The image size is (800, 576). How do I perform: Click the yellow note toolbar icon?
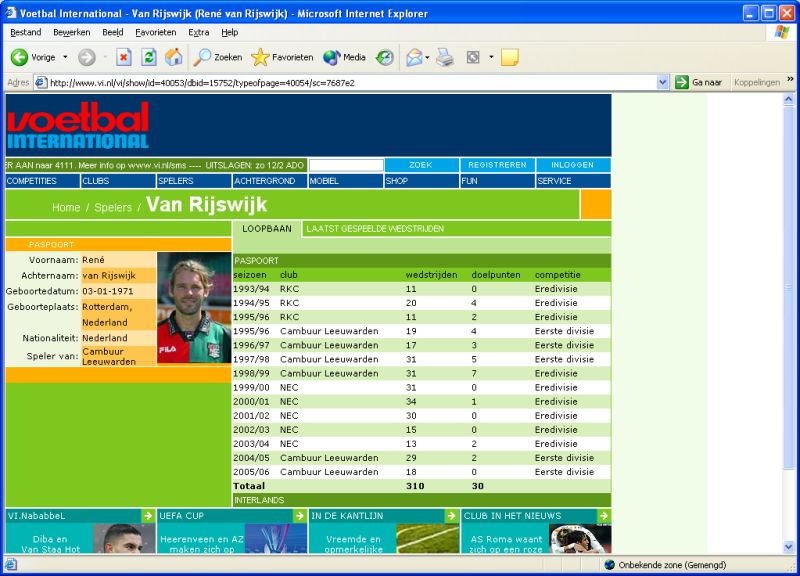click(x=510, y=57)
